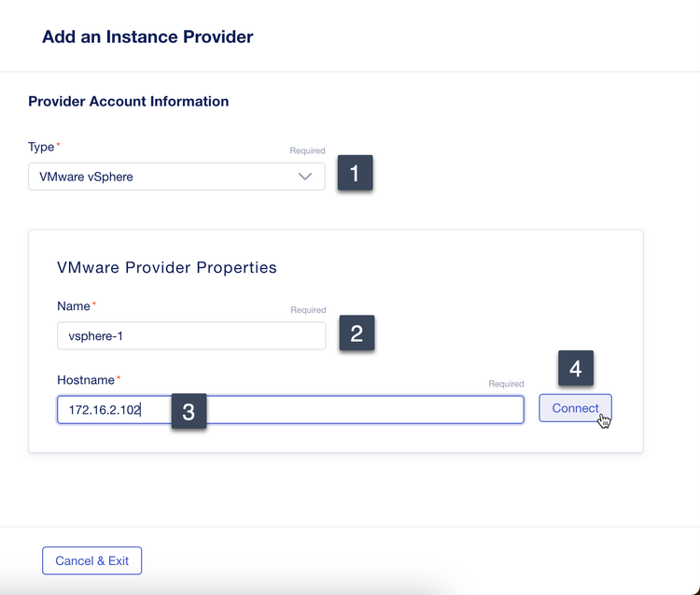This screenshot has width=700, height=595.
Task: Click the Add an Instance Provider title
Action: [x=147, y=37]
